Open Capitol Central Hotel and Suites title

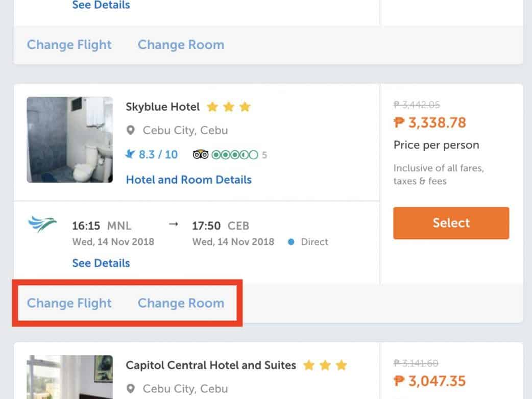(x=210, y=365)
